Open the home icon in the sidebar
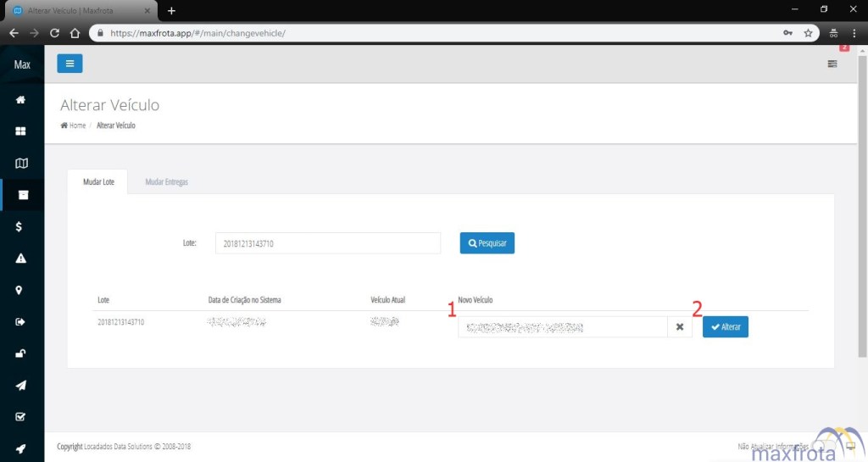 21,100
